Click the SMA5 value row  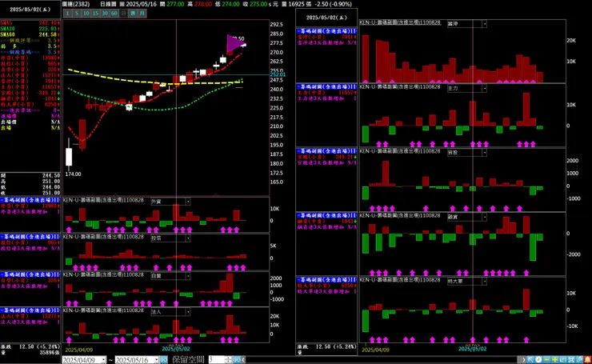pos(30,23)
